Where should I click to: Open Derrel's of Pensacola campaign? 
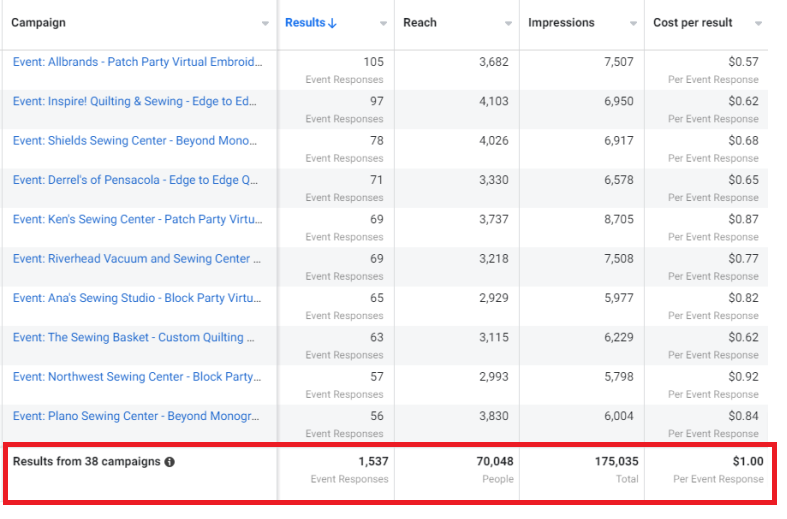[x=137, y=180]
